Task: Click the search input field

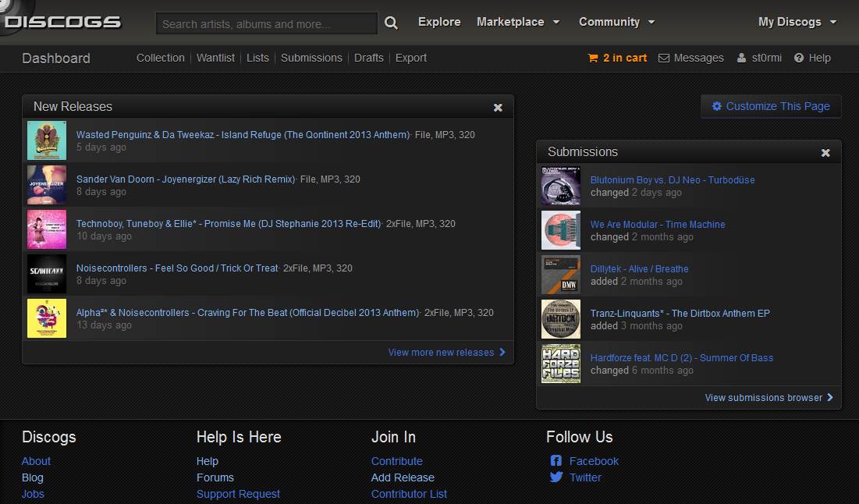Action: click(x=265, y=23)
